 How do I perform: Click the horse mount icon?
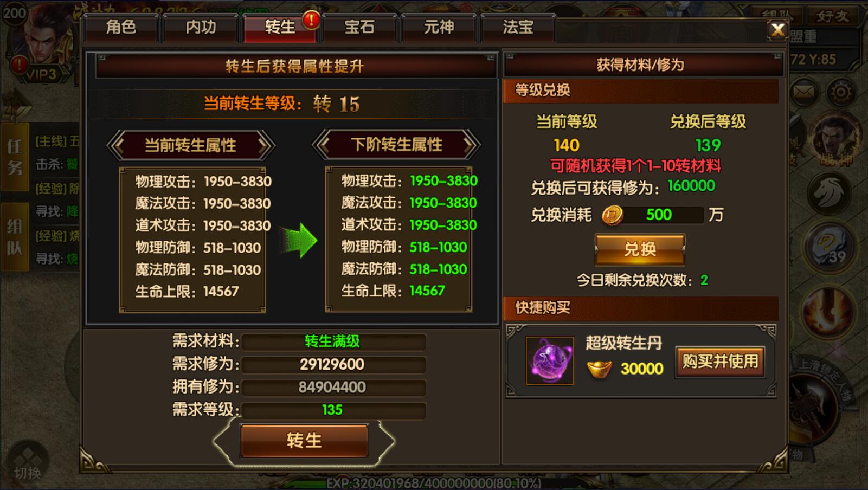828,192
